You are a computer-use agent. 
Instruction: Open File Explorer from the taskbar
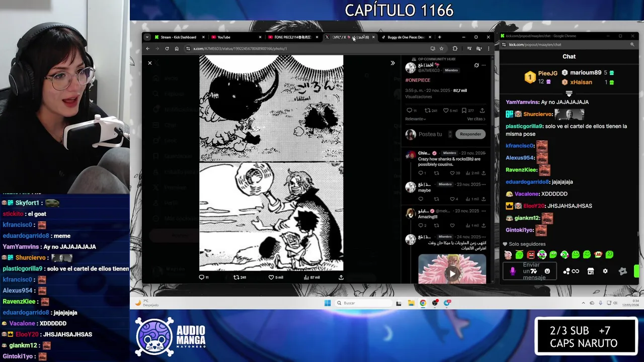(x=411, y=303)
